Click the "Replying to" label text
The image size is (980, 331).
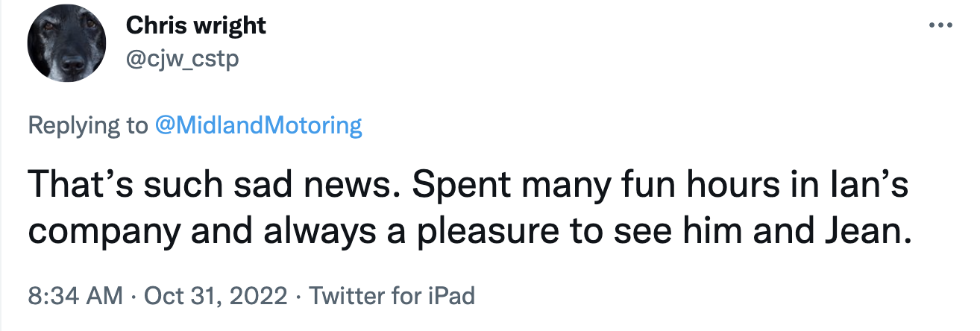click(x=88, y=125)
